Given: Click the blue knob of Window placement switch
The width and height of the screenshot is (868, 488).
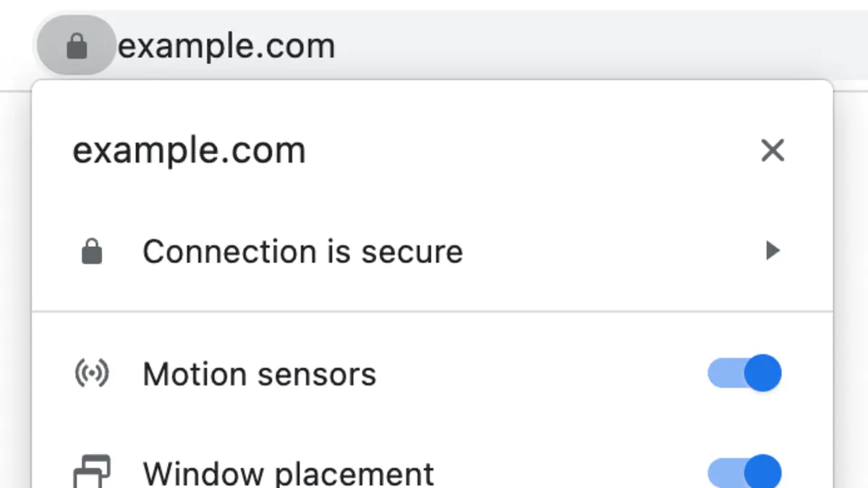Looking at the screenshot, I should click(x=762, y=472).
